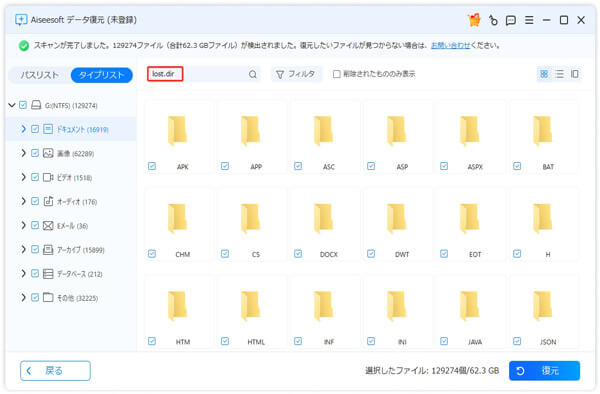600x394 pixels.
Task: Open the feedback chat icon
Action: point(510,20)
